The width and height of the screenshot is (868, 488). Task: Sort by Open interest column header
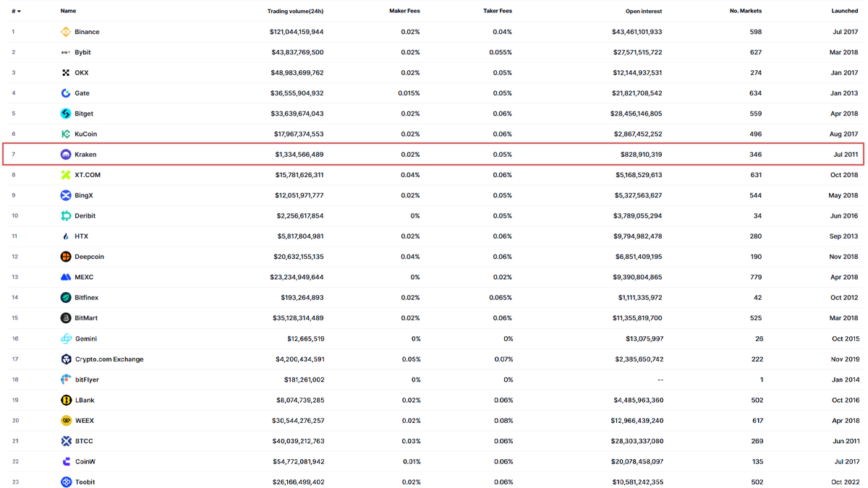[643, 12]
